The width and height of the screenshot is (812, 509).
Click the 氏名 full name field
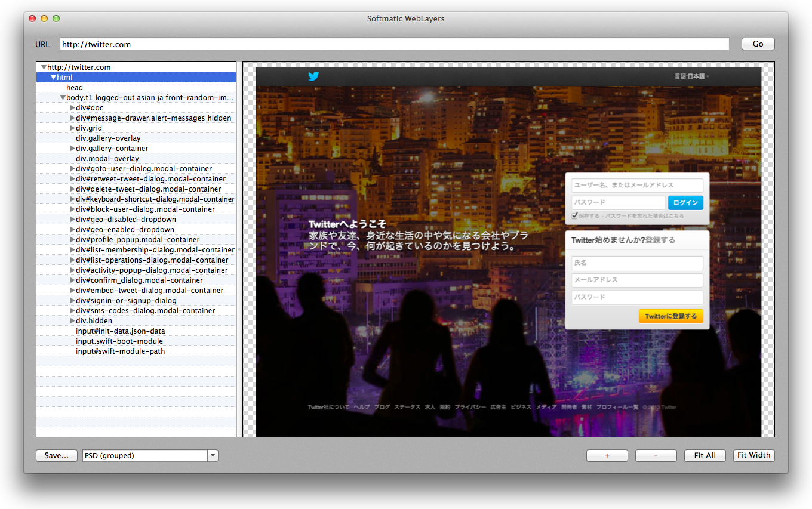[637, 263]
